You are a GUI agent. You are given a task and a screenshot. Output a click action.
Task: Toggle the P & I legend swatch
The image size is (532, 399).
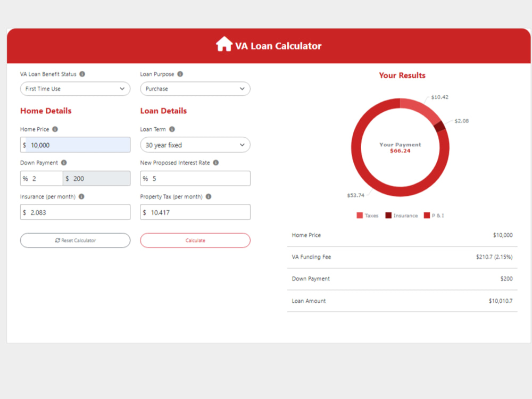point(427,215)
